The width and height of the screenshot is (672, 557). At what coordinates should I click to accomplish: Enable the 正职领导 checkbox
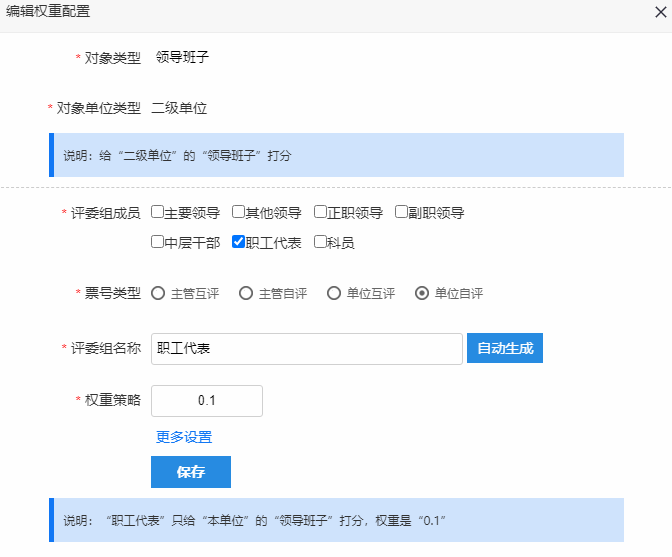point(320,212)
